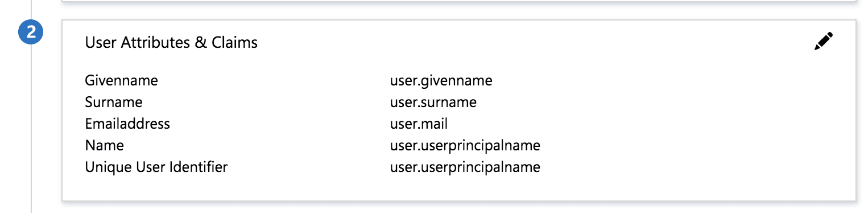
Task: Select the Unique User Identifier label
Action: (156, 167)
